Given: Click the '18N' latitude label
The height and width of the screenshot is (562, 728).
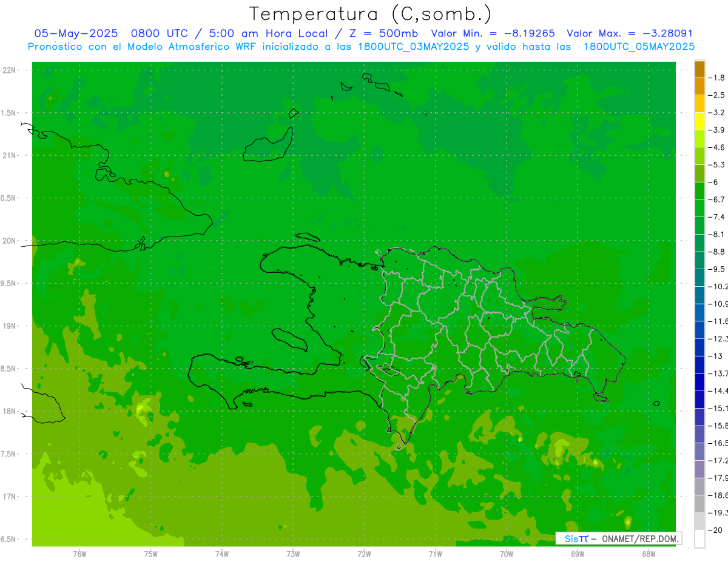Looking at the screenshot, I should click(x=9, y=411).
